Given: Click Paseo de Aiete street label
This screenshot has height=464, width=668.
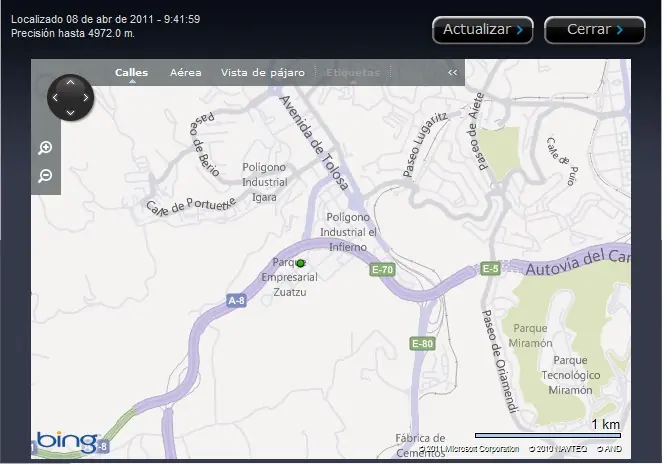Looking at the screenshot, I should point(478,131).
